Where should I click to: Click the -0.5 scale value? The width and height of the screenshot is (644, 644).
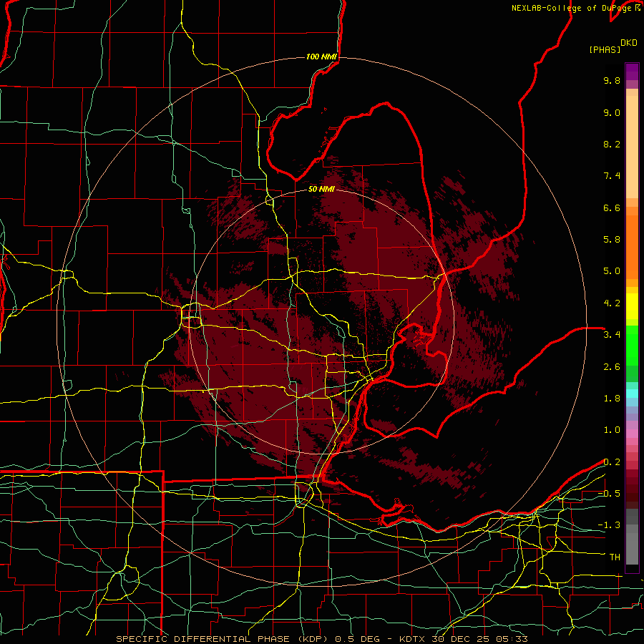click(x=609, y=494)
